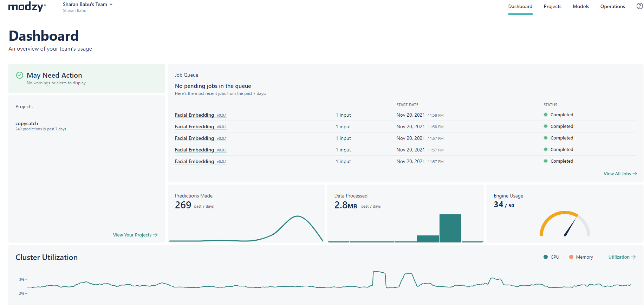
Task: Click the STATUS column header
Action: tap(550, 105)
